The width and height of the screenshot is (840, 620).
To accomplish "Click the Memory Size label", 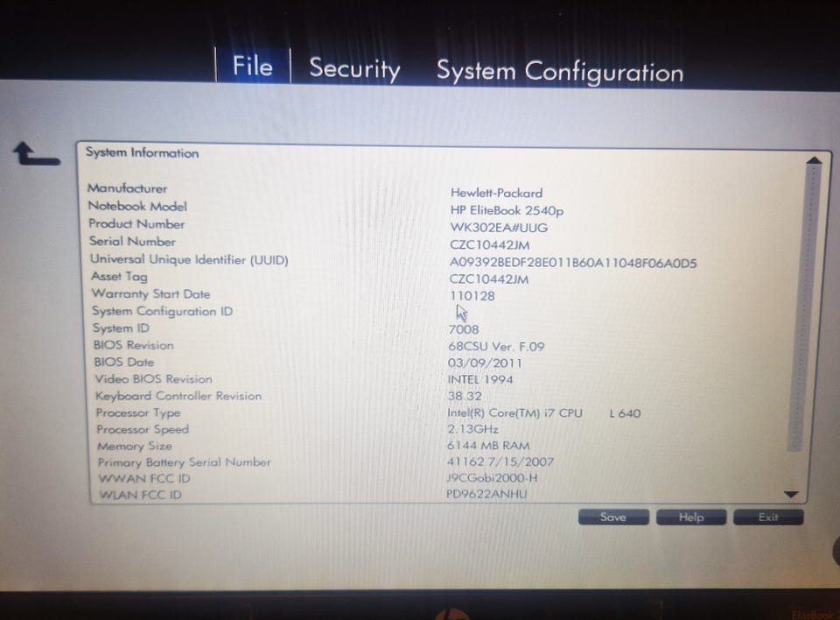I will click(135, 446).
